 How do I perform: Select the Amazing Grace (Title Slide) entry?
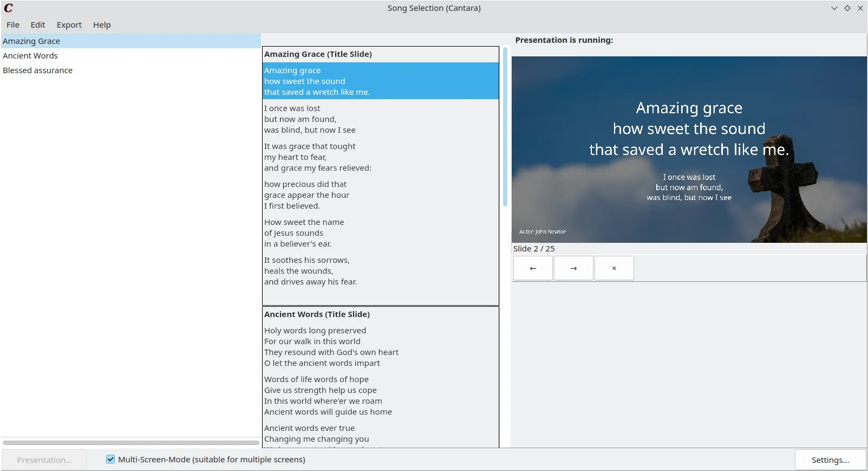[x=380, y=54]
